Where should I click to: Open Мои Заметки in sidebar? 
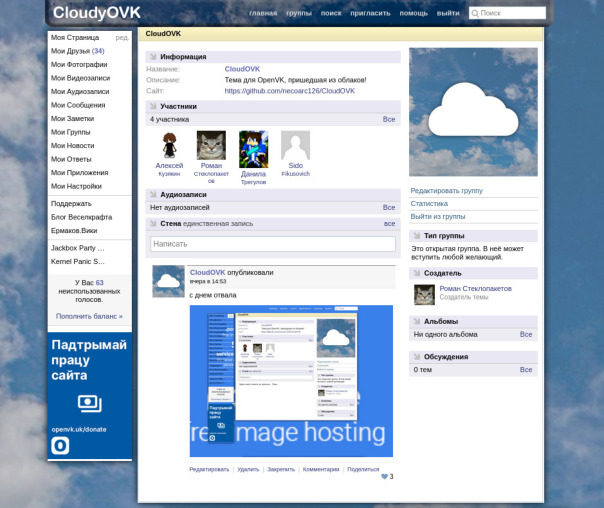coord(72,118)
